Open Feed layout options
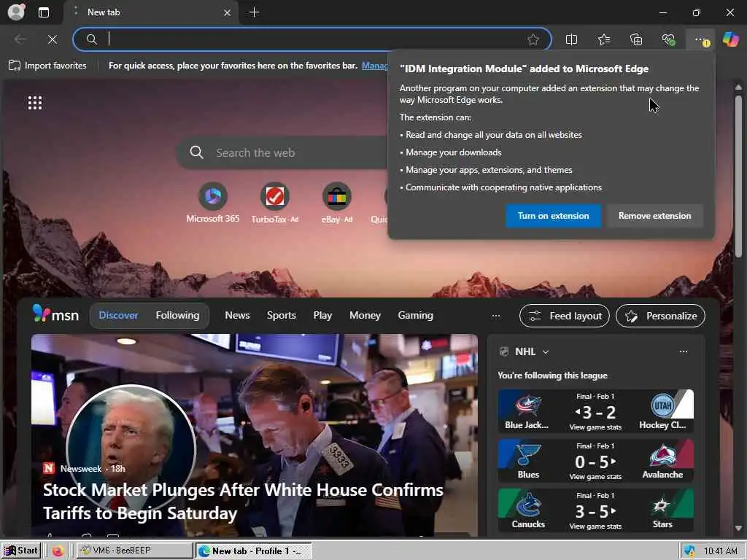The width and height of the screenshot is (747, 560). [x=565, y=316]
